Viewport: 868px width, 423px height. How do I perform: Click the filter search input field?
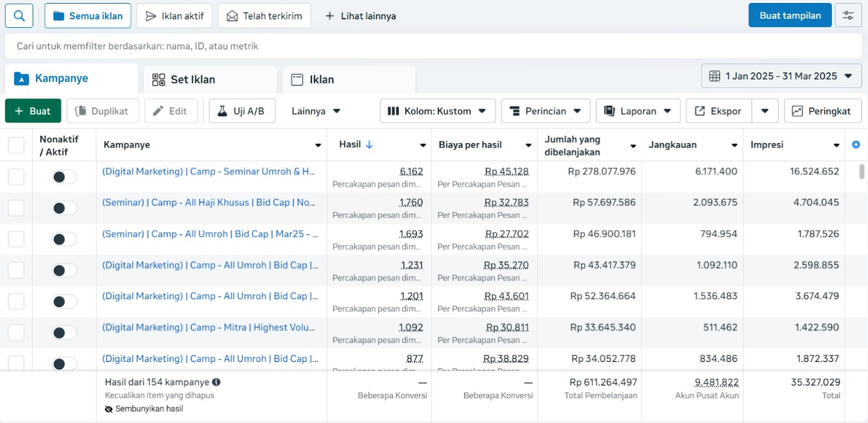pos(433,46)
